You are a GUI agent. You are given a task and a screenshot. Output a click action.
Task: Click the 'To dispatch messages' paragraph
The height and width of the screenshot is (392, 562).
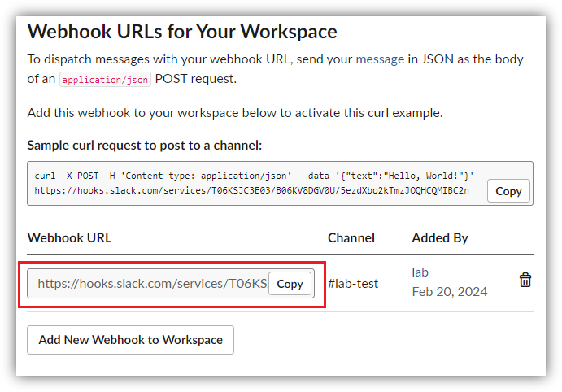tap(187, 59)
